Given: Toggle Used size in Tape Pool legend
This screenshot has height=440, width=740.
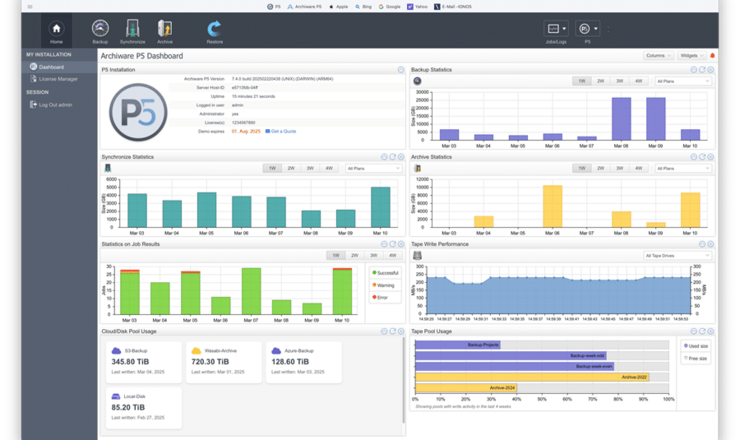Looking at the screenshot, I should tap(696, 345).
